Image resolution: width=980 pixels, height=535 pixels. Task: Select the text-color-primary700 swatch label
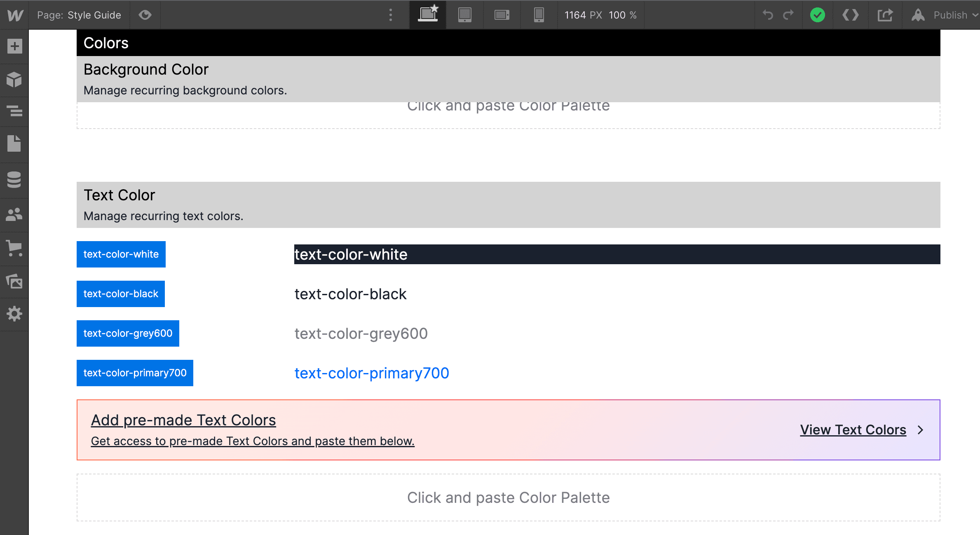pos(135,373)
